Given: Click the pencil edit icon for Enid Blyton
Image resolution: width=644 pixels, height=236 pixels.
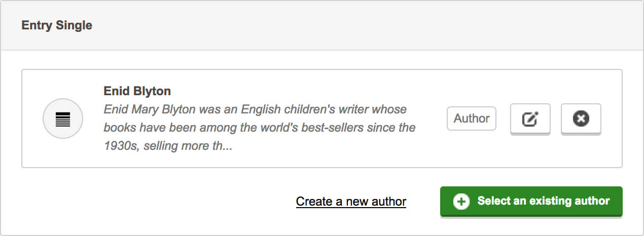Looking at the screenshot, I should click(x=530, y=119).
